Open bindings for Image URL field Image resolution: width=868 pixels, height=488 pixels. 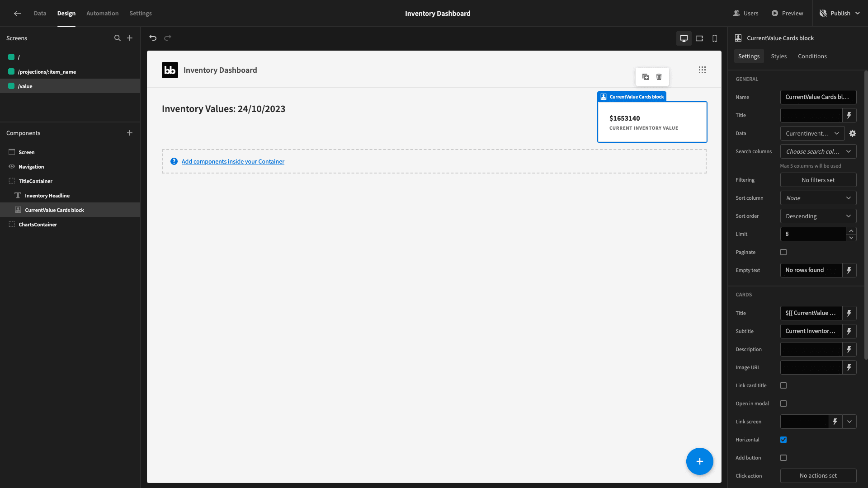[x=849, y=367]
